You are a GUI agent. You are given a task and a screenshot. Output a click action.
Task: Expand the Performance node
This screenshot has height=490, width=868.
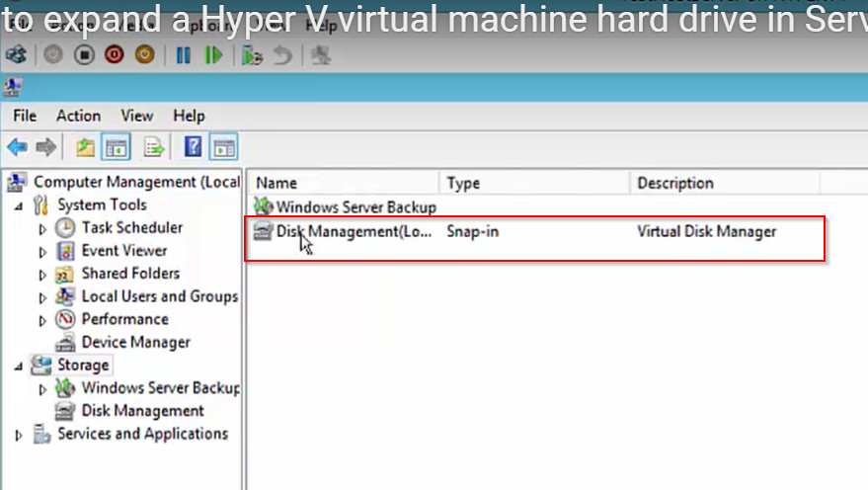pos(42,321)
